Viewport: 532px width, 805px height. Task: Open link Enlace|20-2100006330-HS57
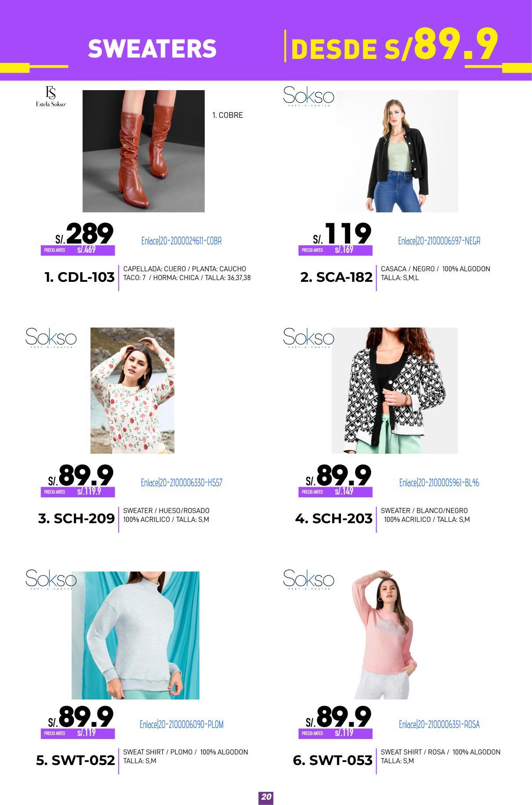coord(181,483)
